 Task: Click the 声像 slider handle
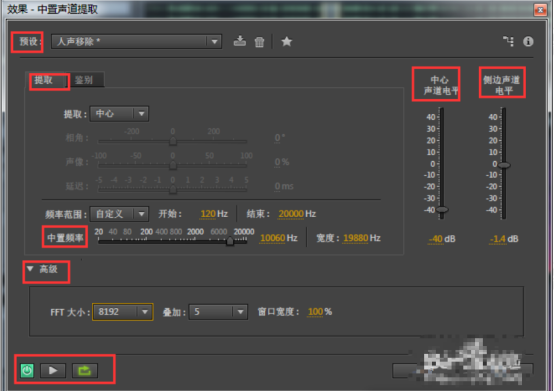(x=173, y=165)
